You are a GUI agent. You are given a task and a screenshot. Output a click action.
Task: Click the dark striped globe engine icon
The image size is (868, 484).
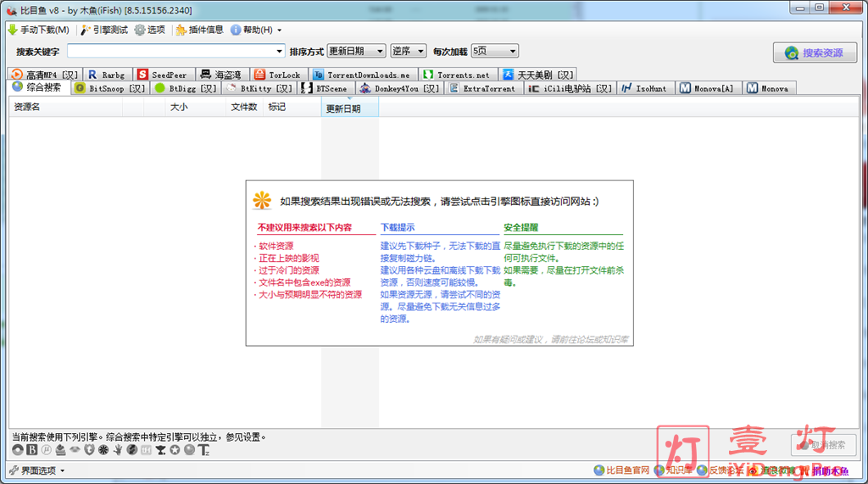[131, 450]
